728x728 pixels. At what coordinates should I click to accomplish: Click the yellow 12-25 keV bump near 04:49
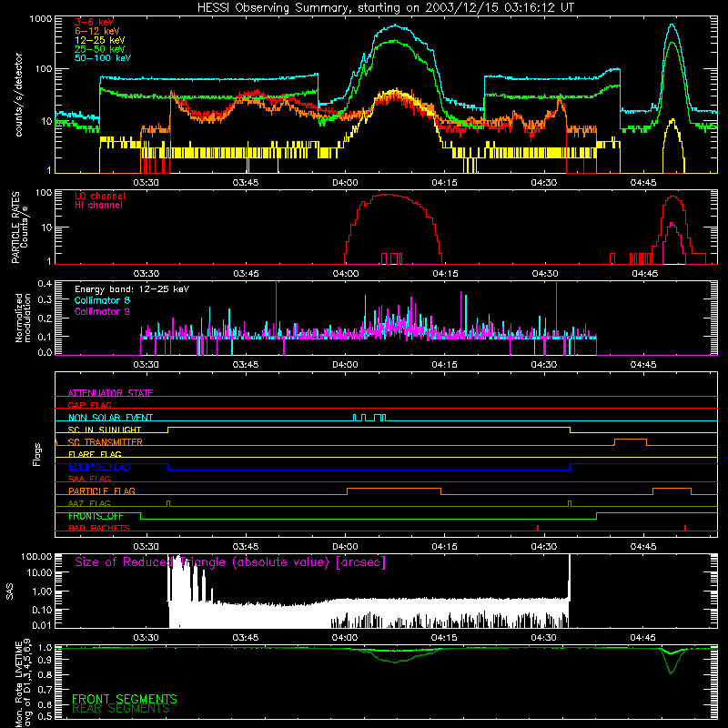point(672,121)
